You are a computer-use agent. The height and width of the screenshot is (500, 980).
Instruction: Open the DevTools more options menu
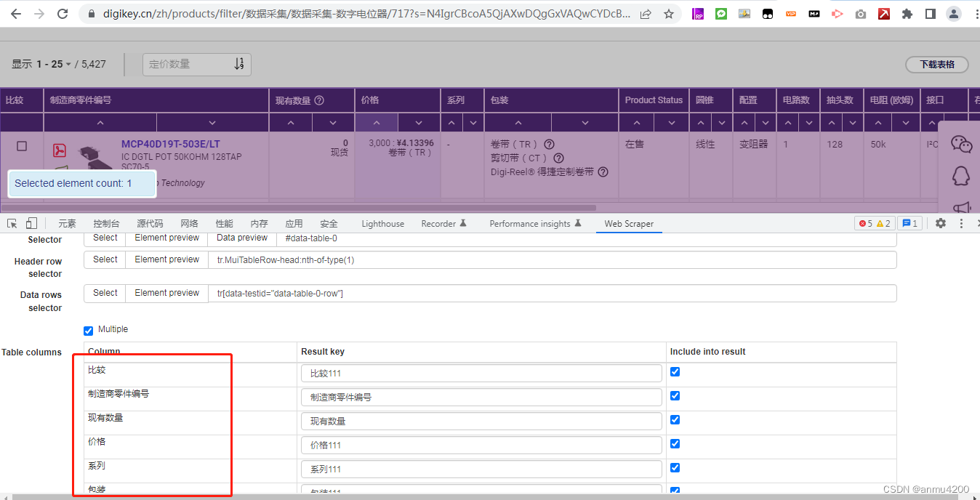(x=961, y=223)
